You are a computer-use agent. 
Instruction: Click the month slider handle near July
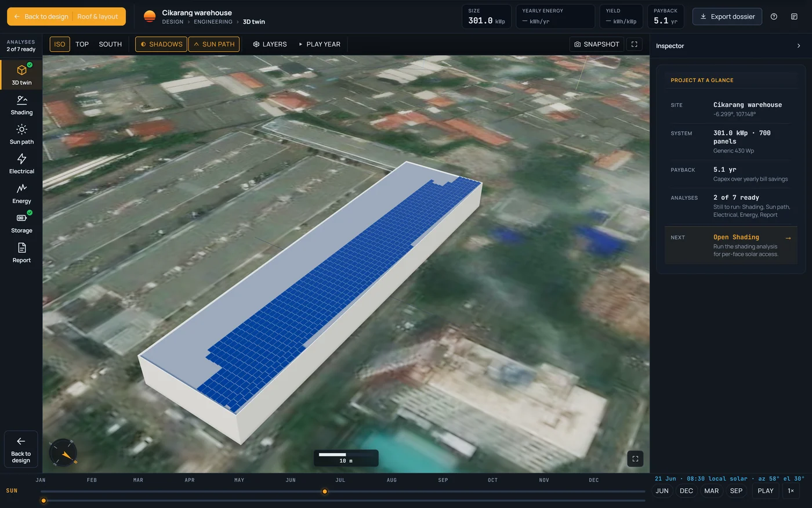tap(325, 492)
